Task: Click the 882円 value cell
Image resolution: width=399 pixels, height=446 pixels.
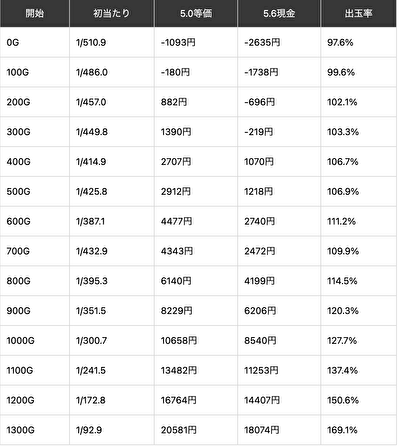Action: (x=196, y=102)
